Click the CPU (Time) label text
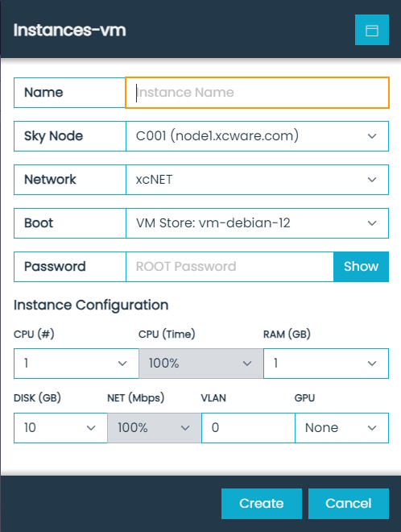401x532 pixels. coord(167,335)
